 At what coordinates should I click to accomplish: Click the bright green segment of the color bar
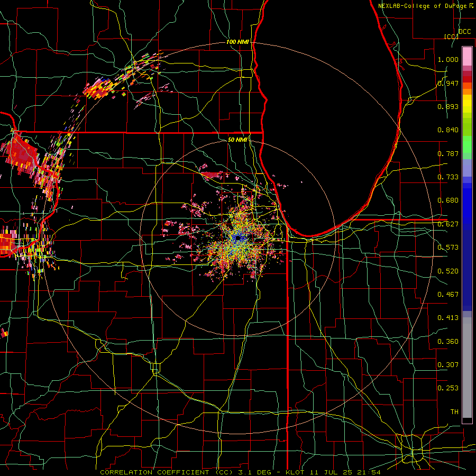click(x=467, y=144)
